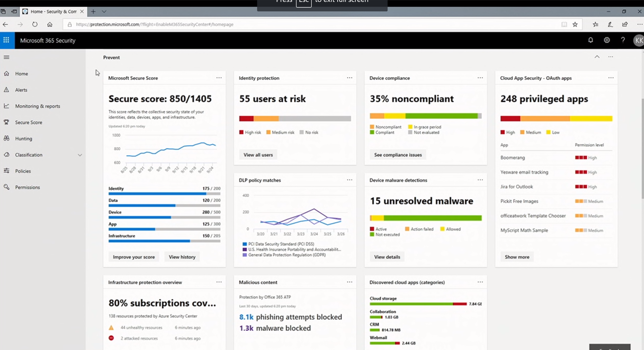Click the Boomerang app row
Screen dimensions: 644x350
pos(556,157)
